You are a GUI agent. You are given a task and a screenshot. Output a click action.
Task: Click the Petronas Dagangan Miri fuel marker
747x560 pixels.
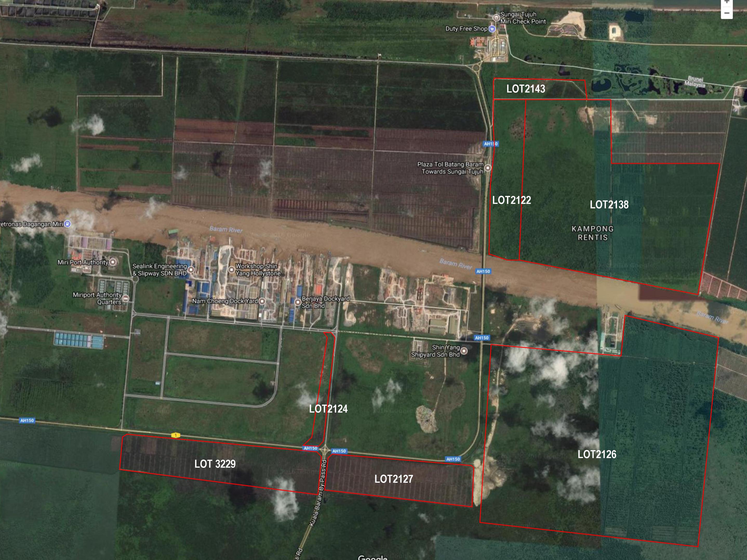68,224
